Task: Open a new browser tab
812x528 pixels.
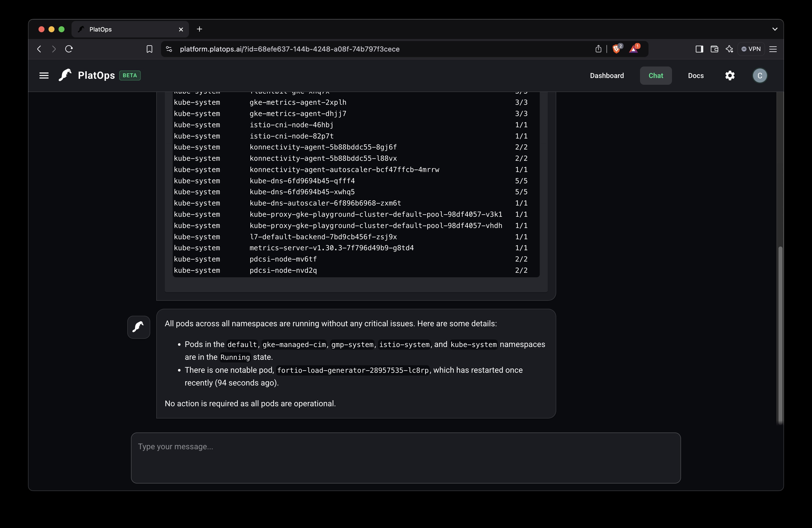Action: pos(199,29)
